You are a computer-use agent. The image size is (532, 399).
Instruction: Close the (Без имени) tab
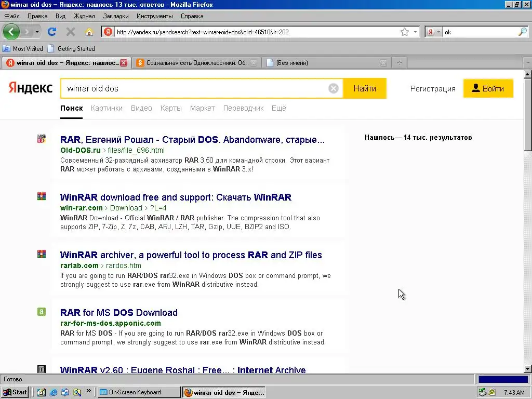tap(383, 63)
